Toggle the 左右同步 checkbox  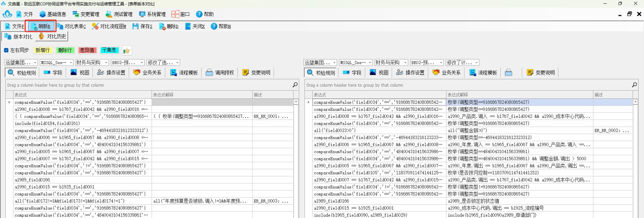[6, 50]
